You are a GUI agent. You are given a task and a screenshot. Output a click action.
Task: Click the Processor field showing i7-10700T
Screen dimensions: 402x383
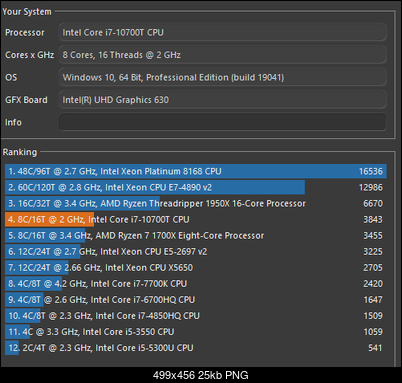coord(223,32)
